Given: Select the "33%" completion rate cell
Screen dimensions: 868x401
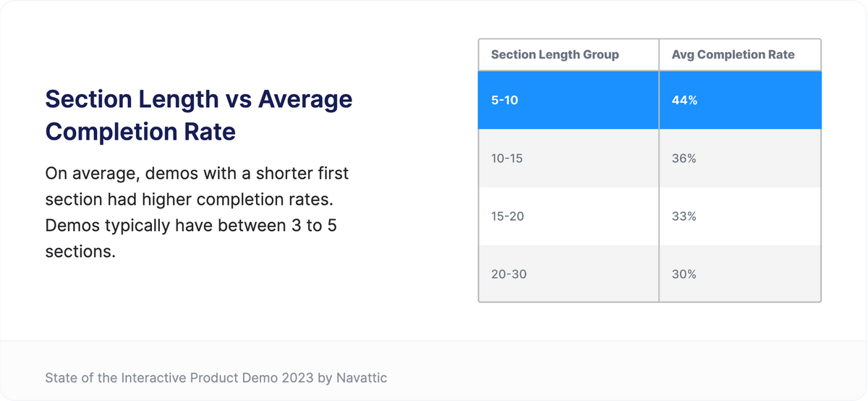Looking at the screenshot, I should (684, 216).
